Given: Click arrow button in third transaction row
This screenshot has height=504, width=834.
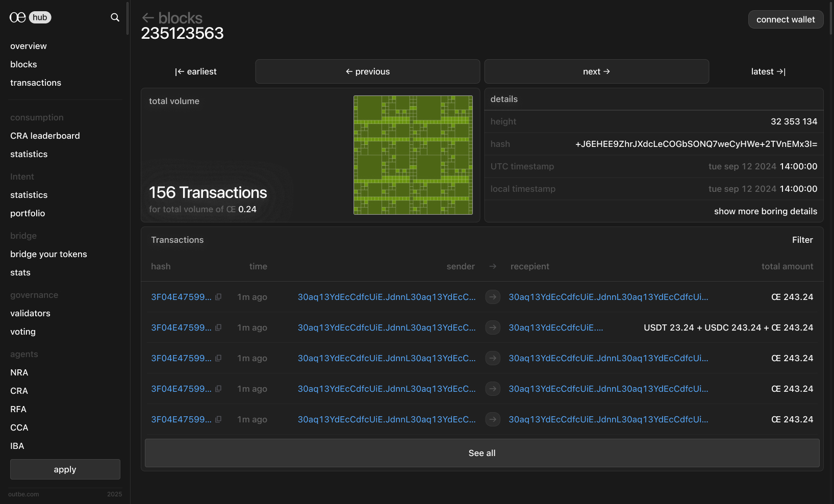Looking at the screenshot, I should (493, 358).
